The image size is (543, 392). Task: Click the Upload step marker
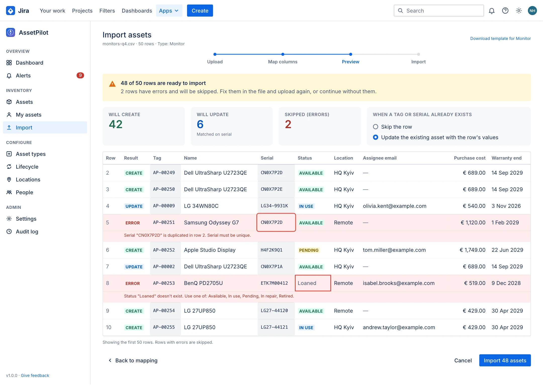[215, 54]
